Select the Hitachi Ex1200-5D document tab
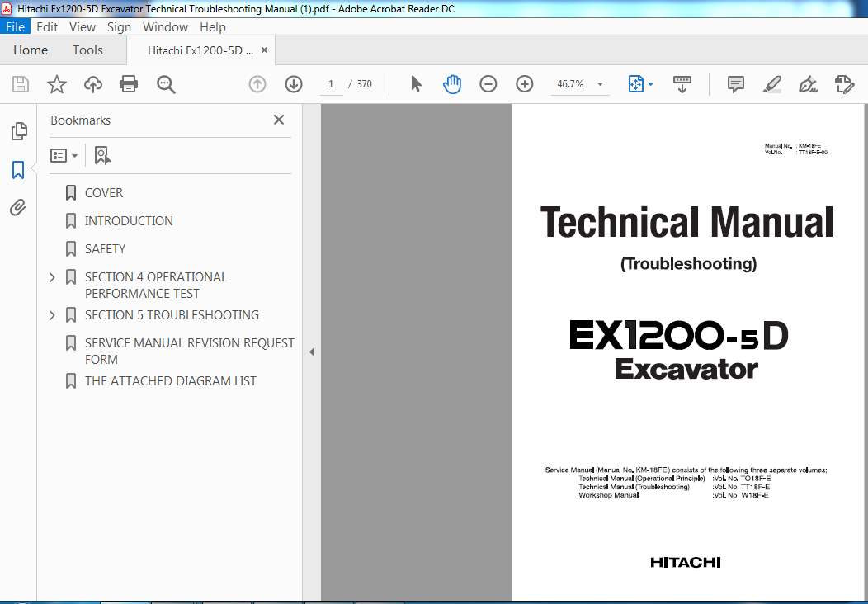 [200, 50]
